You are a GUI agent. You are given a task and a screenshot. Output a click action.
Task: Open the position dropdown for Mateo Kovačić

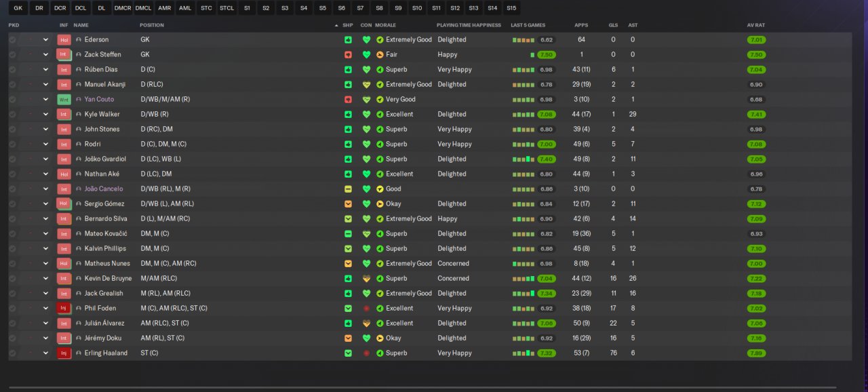[x=45, y=233]
